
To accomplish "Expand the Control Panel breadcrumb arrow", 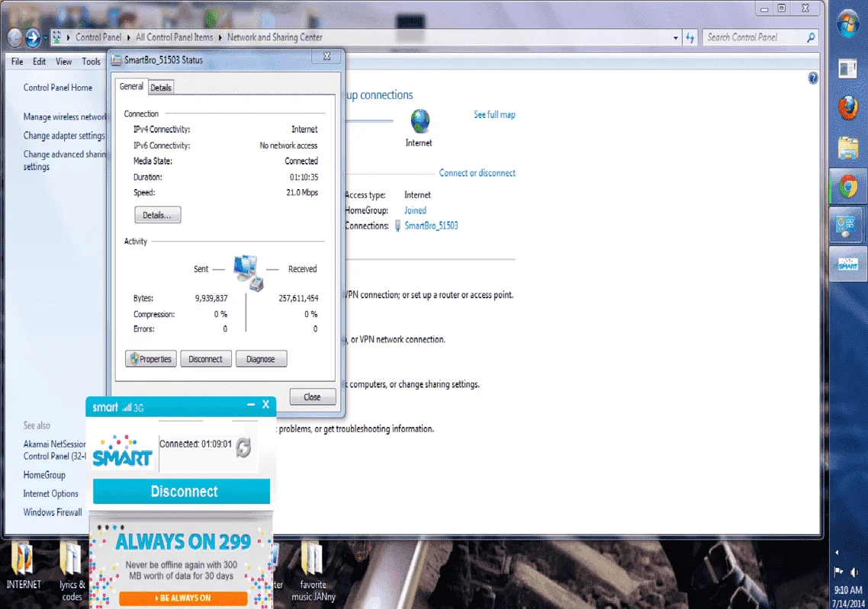I will [128, 37].
